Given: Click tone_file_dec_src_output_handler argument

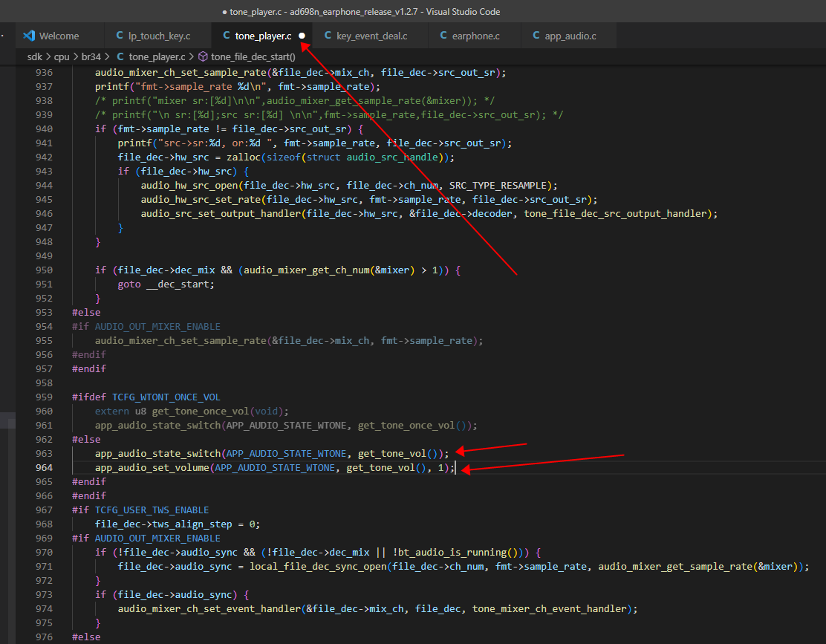Looking at the screenshot, I should 615,213.
